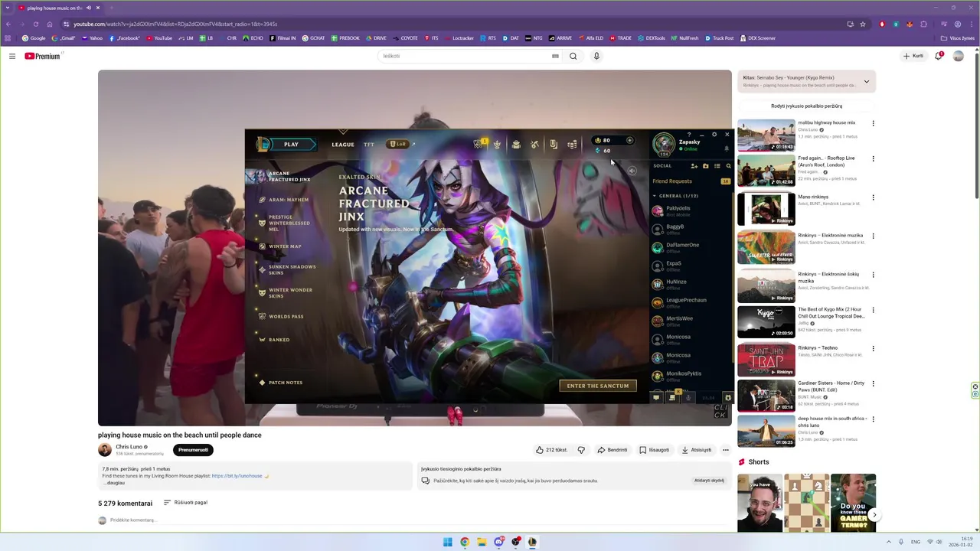Switch to the TFT tab
Image resolution: width=980 pixels, height=551 pixels.
click(369, 145)
